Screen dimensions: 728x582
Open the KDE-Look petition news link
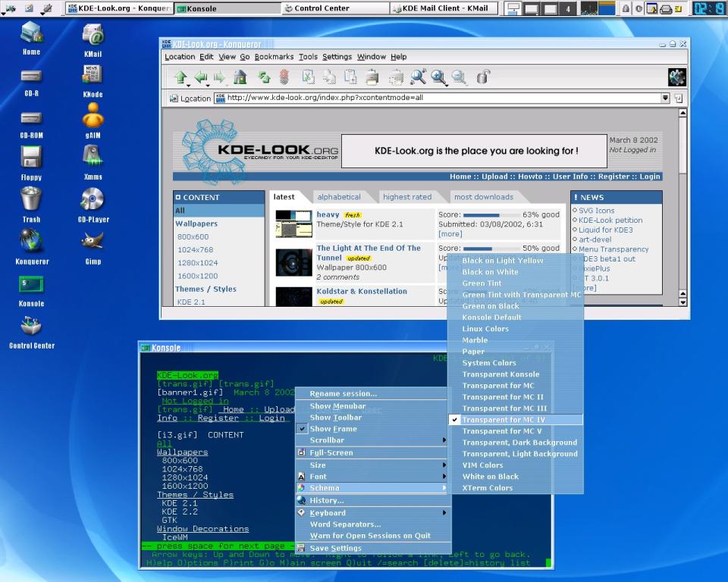[610, 221]
